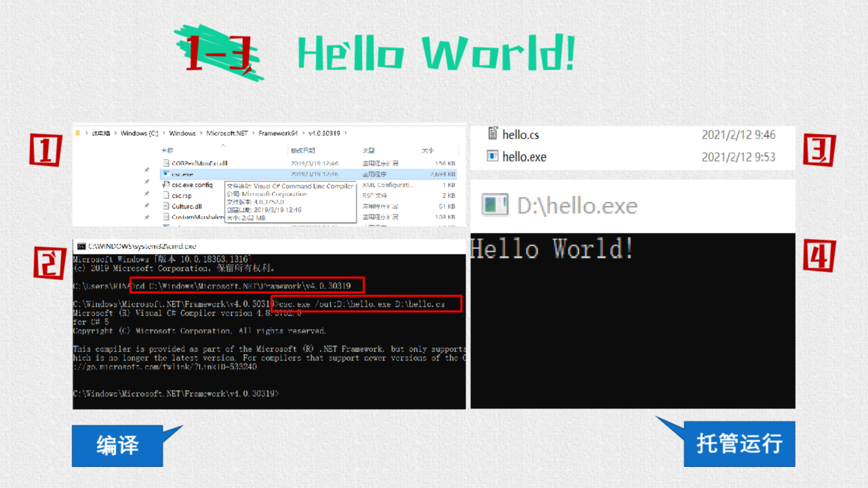Sort files by the 名称 column header

coord(167,150)
